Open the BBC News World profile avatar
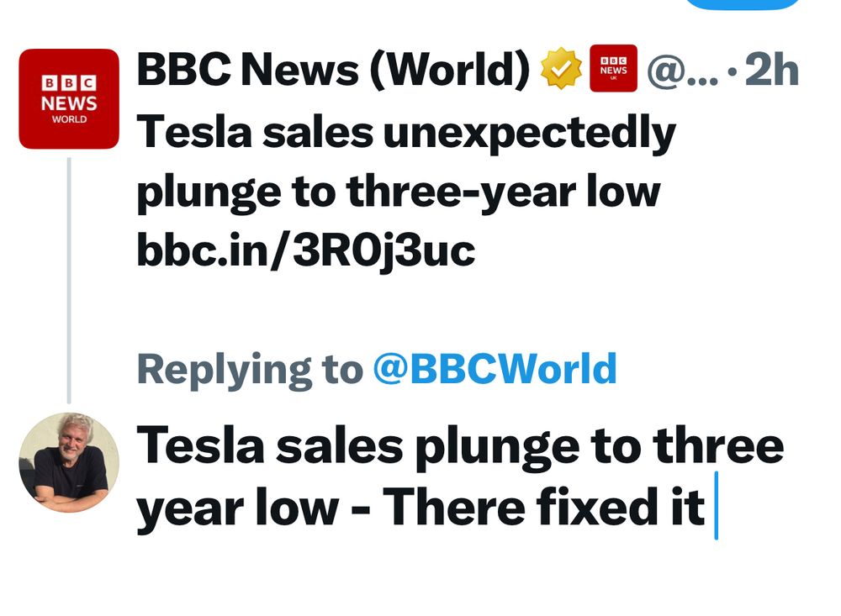The width and height of the screenshot is (841, 616). 69,98
